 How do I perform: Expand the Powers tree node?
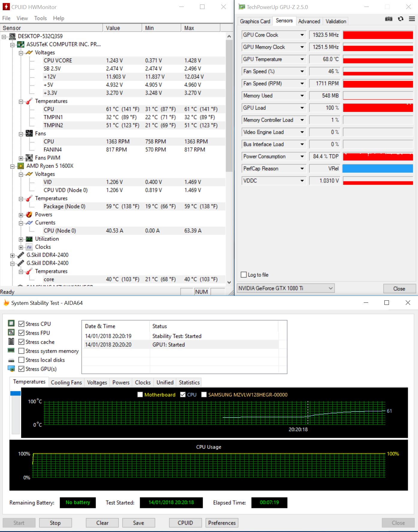point(21,215)
